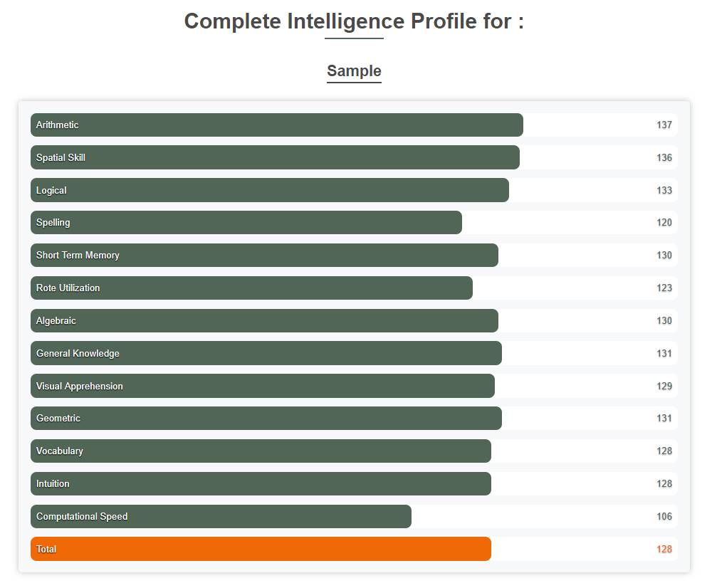
Task: Select the Geometric score bar
Action: (266, 418)
